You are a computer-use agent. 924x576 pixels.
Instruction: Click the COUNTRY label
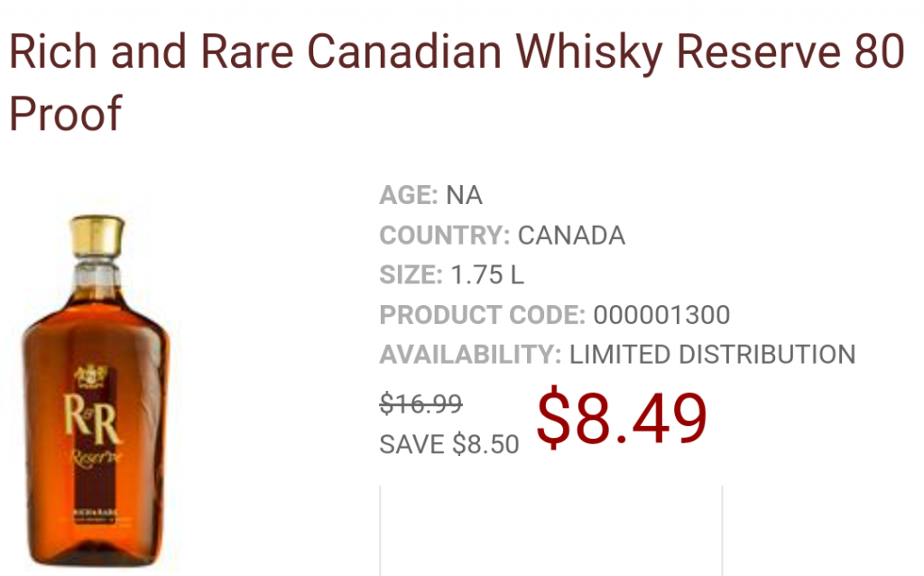click(x=444, y=236)
